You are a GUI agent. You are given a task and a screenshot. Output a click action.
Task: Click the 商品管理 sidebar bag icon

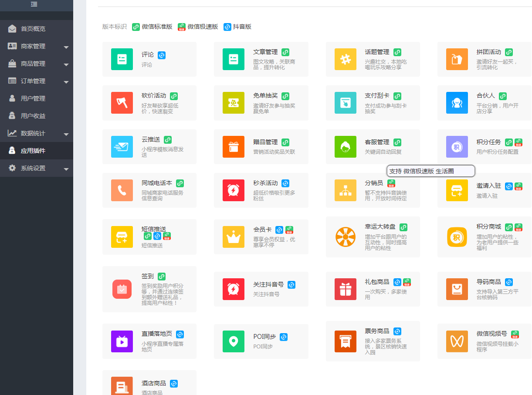point(12,64)
